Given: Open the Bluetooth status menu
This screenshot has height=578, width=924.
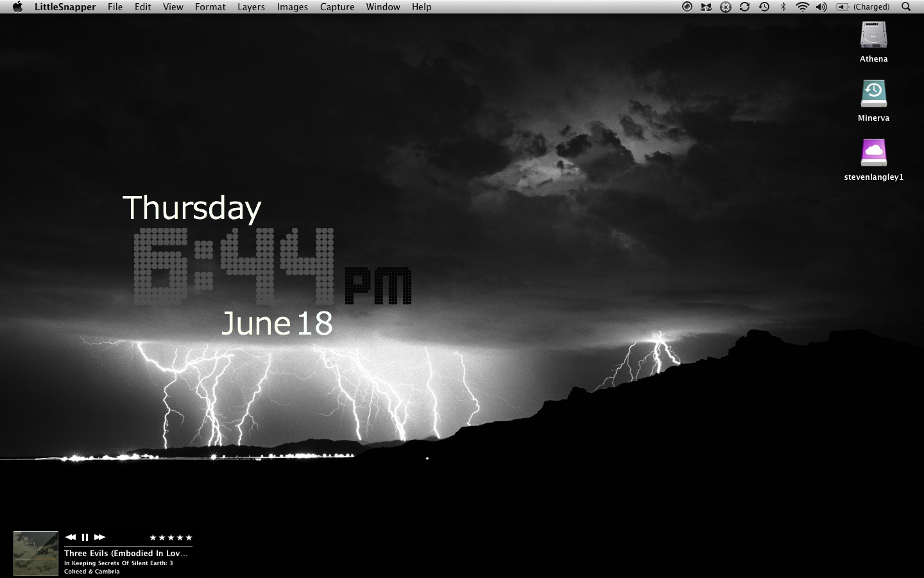Looking at the screenshot, I should point(783,7).
